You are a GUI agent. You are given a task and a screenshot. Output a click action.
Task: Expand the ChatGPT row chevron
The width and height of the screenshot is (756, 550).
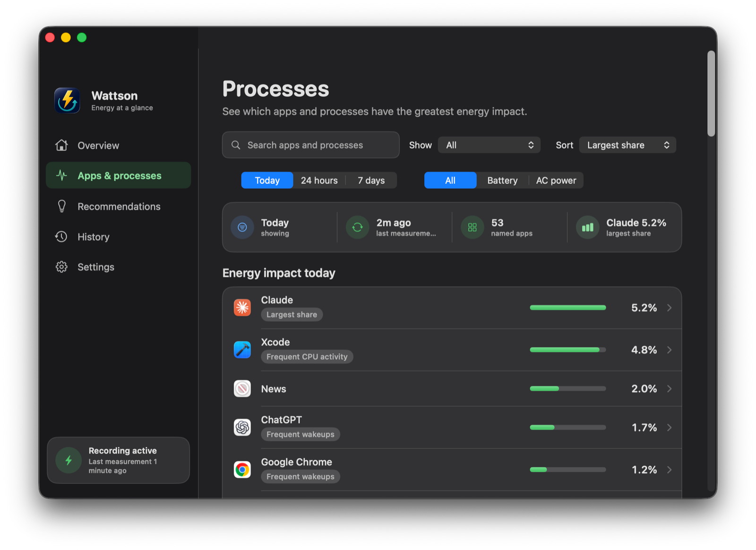tap(670, 428)
